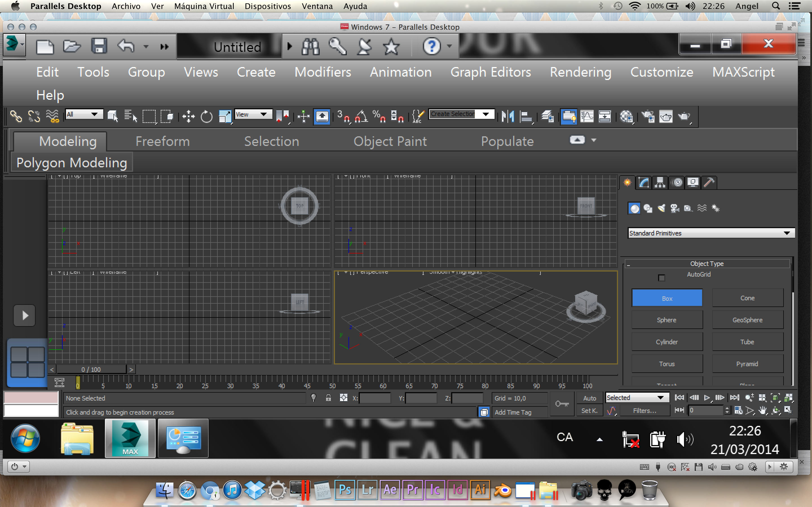Click the Mirror tool icon
Viewport: 812px width, 507px height.
pyautogui.click(x=508, y=116)
